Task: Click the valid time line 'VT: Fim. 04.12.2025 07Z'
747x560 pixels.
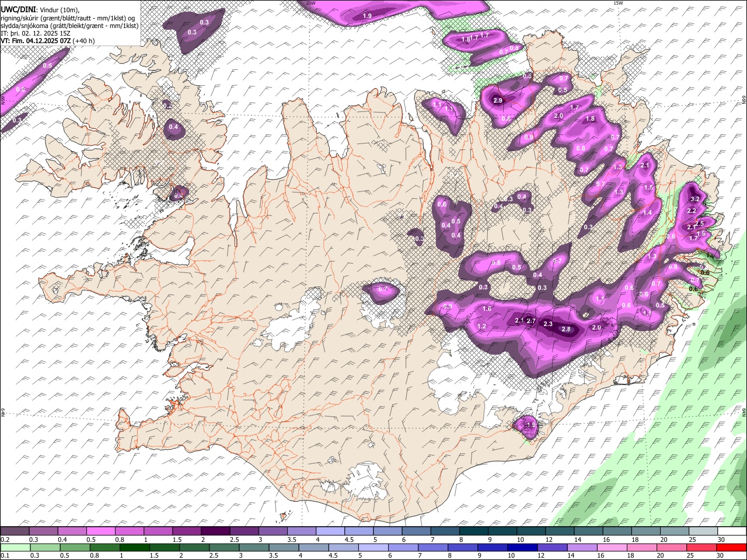Action: coord(36,41)
